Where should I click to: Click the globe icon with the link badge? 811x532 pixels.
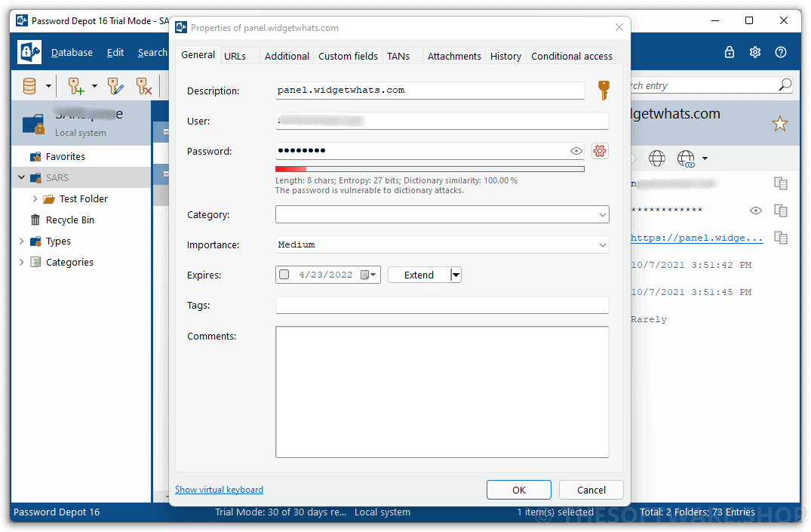point(686,158)
